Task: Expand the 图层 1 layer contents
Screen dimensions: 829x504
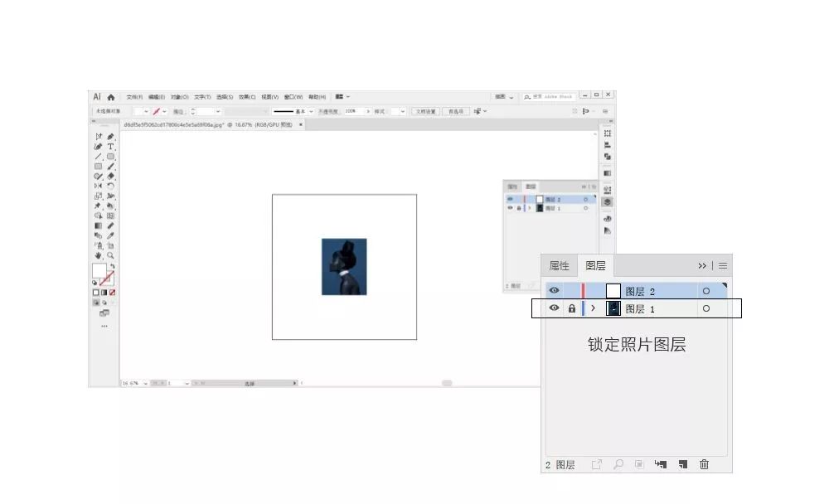Action: coord(593,308)
